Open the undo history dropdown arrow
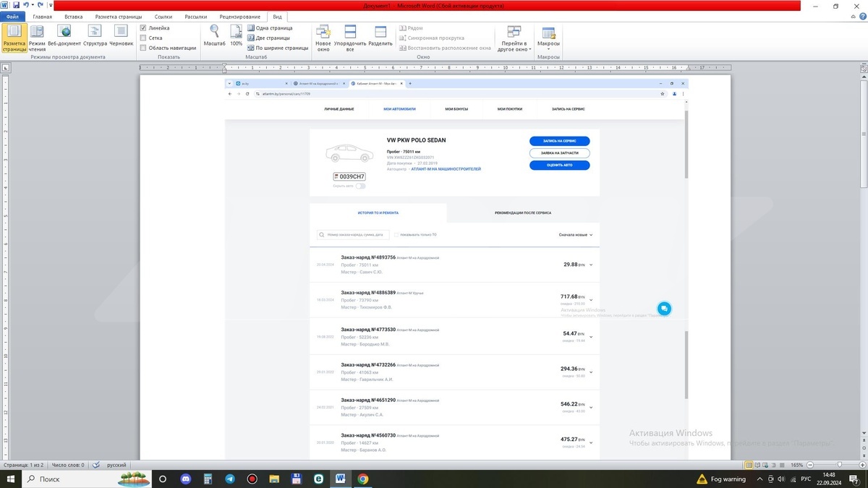This screenshot has height=488, width=868. [33, 5]
